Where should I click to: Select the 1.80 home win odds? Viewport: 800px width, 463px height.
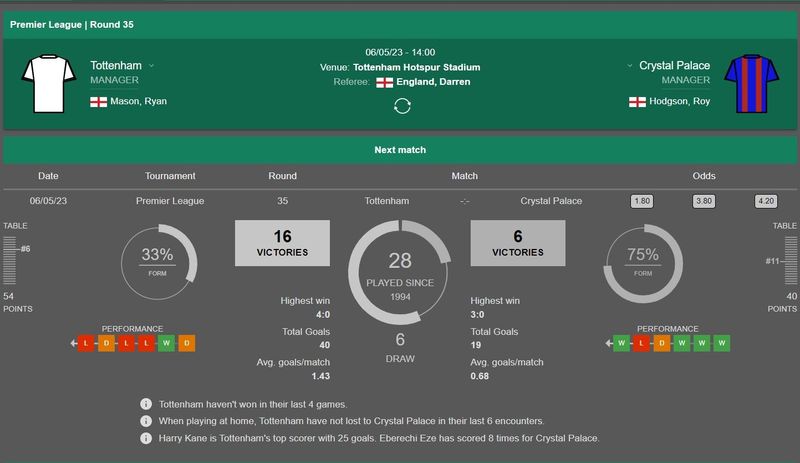(x=642, y=201)
